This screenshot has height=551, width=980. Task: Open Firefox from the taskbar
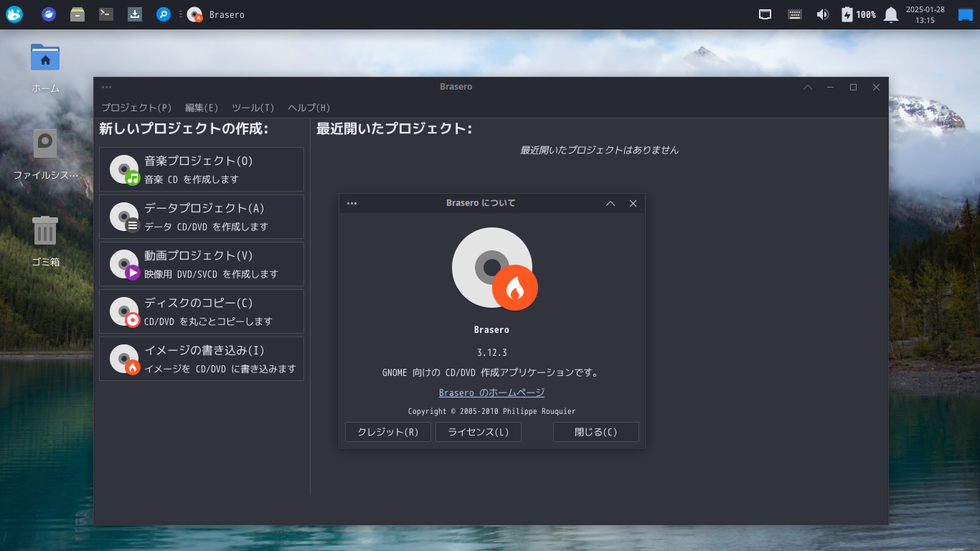coord(47,14)
